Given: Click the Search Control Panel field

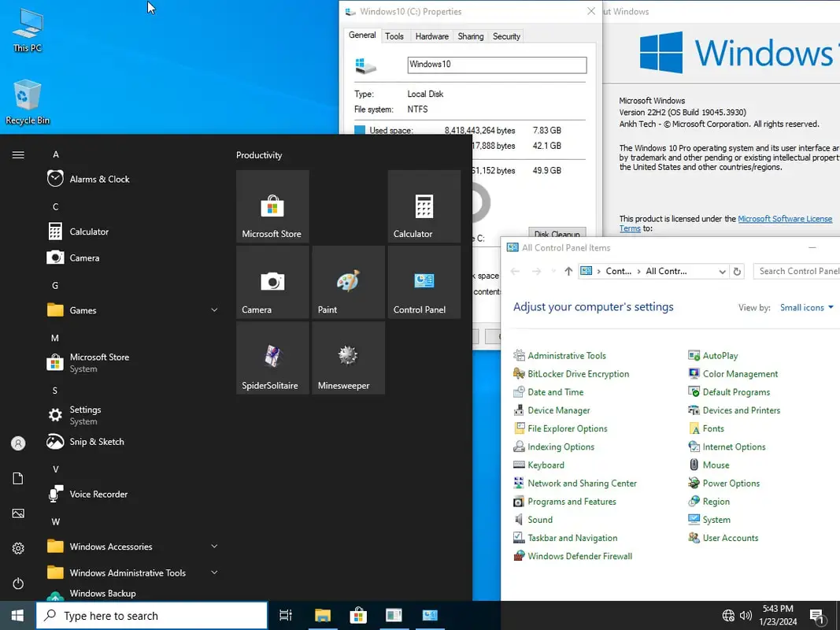Looking at the screenshot, I should (x=797, y=271).
